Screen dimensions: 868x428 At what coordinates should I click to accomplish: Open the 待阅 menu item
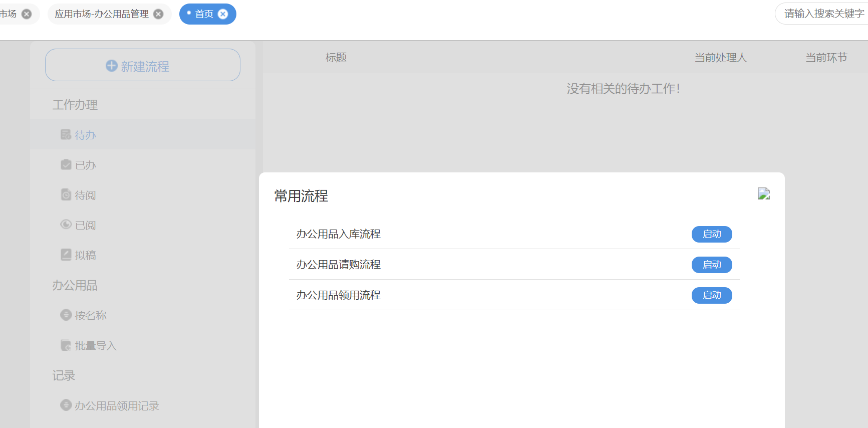[143, 194]
